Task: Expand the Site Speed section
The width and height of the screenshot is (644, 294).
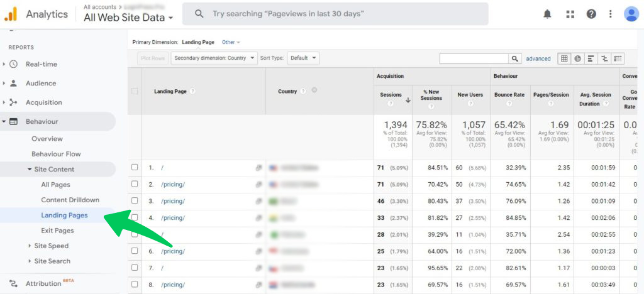Action: pos(51,246)
